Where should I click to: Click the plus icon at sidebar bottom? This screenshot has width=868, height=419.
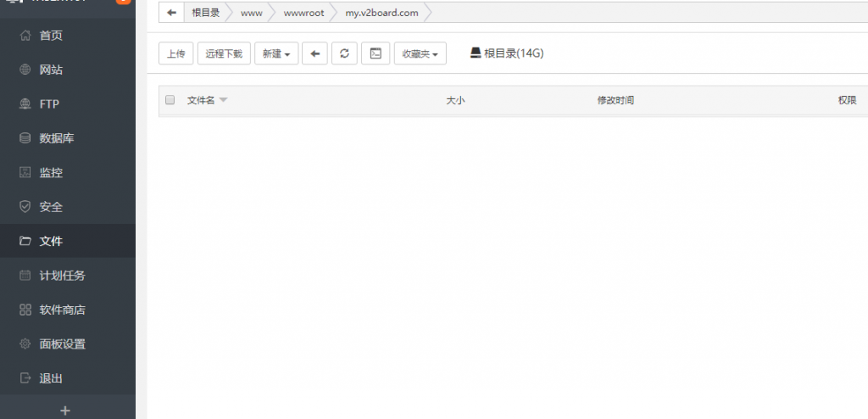(66, 410)
